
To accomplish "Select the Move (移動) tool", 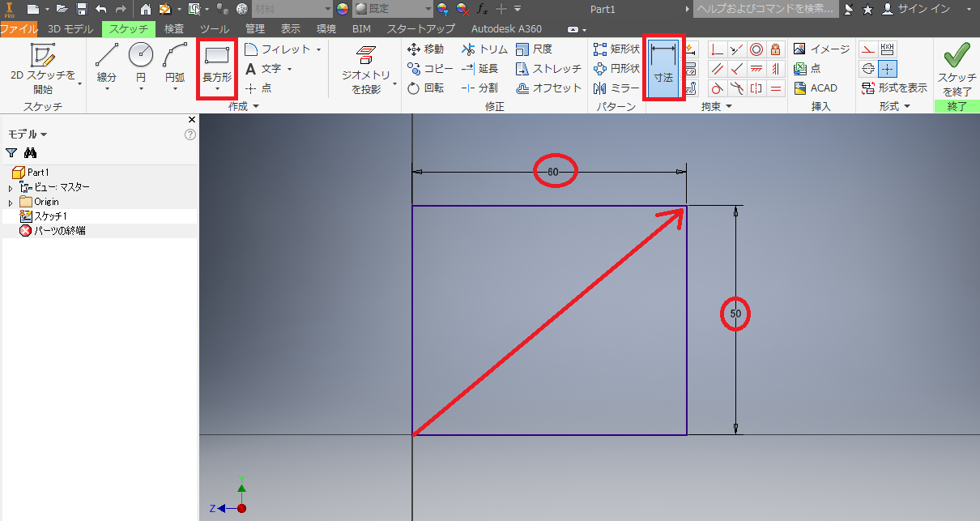I will click(426, 49).
